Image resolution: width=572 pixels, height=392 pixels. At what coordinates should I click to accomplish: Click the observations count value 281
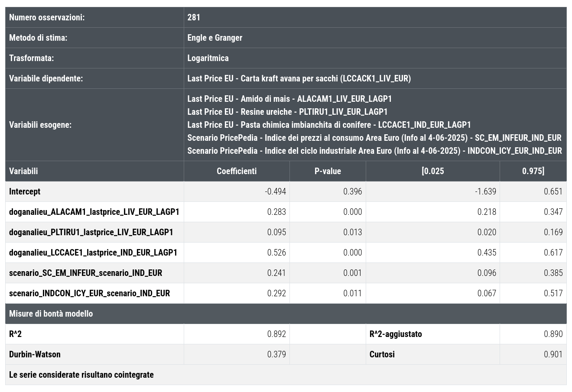pos(194,17)
